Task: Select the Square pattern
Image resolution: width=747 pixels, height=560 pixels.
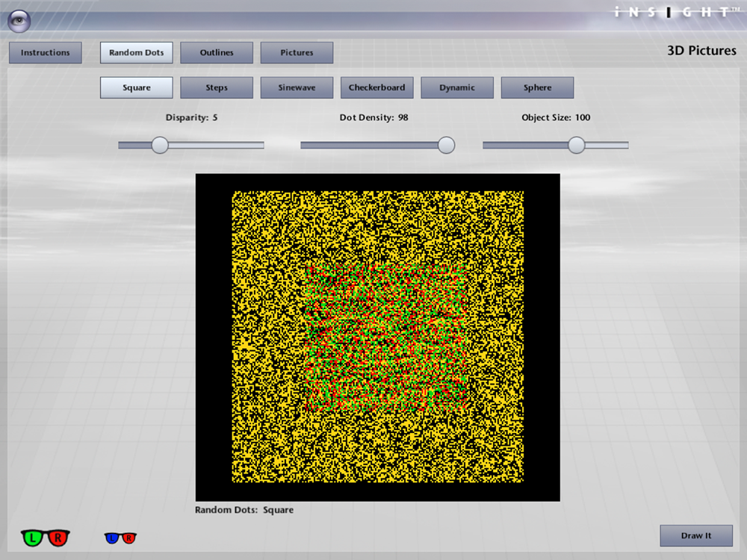Action: tap(136, 87)
